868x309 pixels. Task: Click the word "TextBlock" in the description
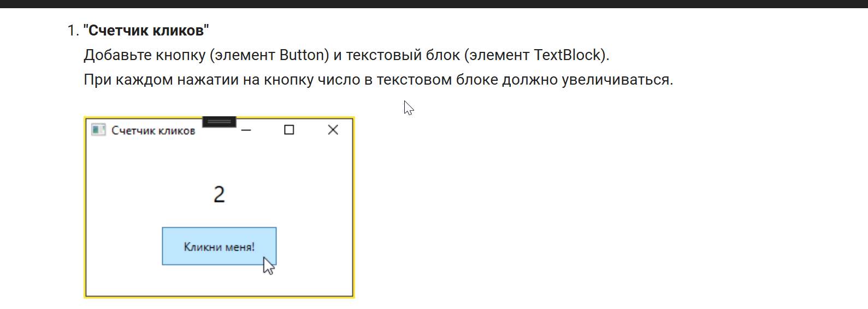(x=567, y=55)
